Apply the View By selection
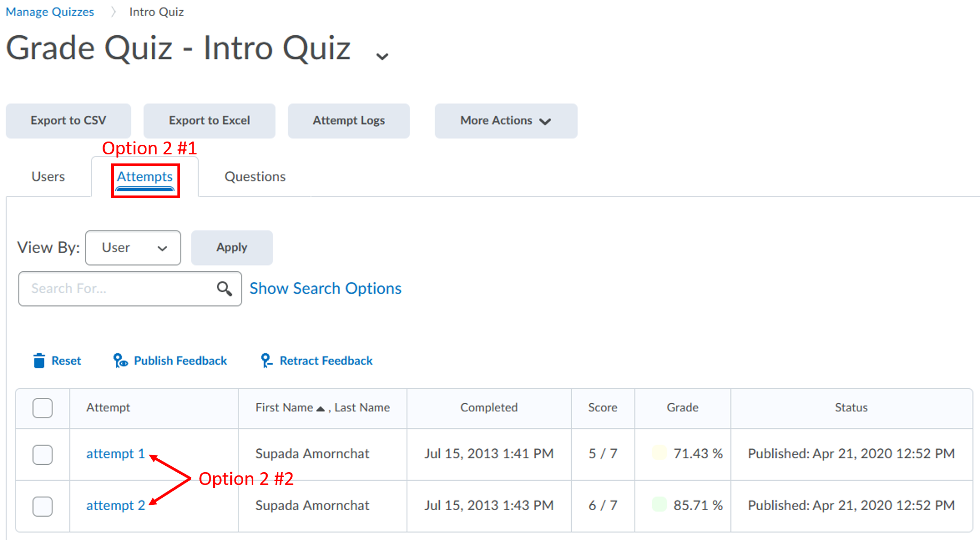The image size is (980, 540). click(231, 247)
